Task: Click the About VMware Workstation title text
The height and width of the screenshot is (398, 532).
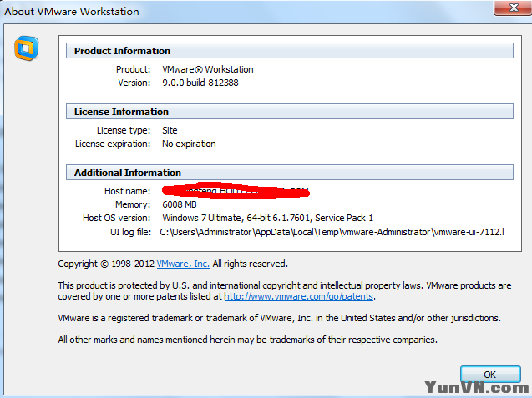Action: (72, 11)
